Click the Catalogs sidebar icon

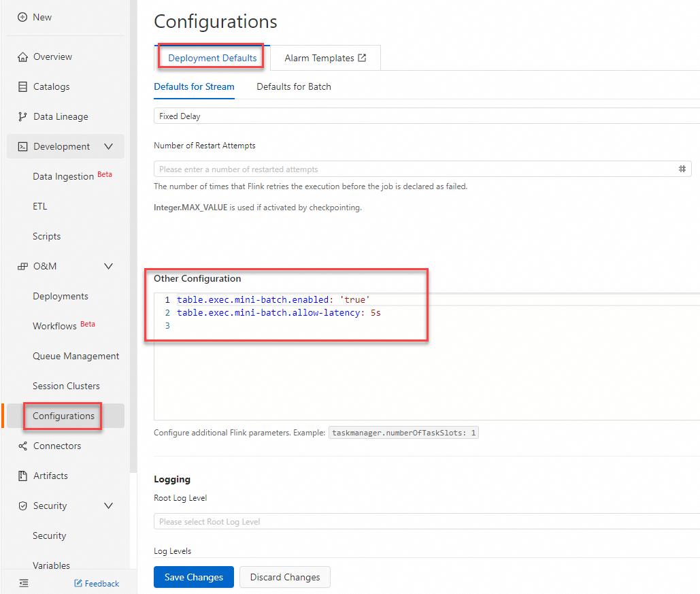(22, 86)
